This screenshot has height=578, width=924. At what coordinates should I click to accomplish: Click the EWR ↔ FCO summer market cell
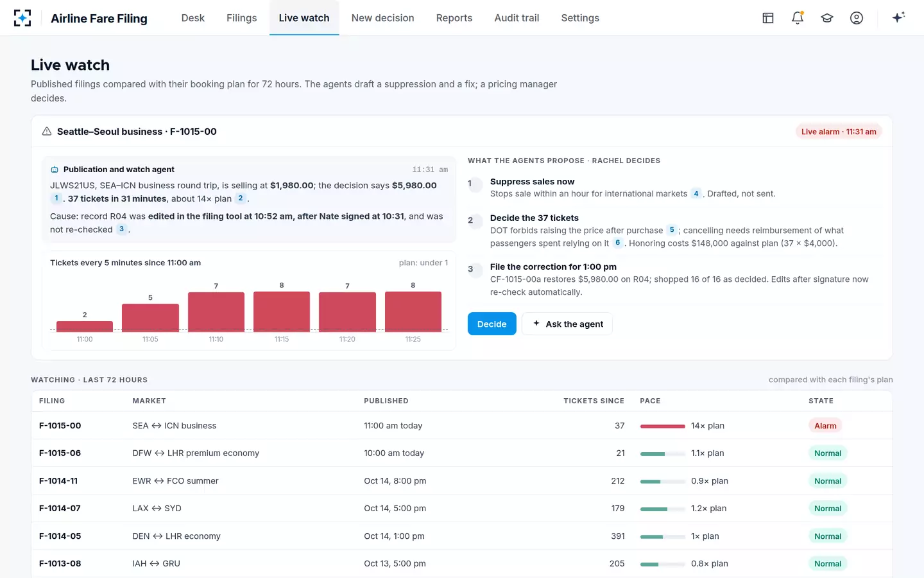coord(176,481)
